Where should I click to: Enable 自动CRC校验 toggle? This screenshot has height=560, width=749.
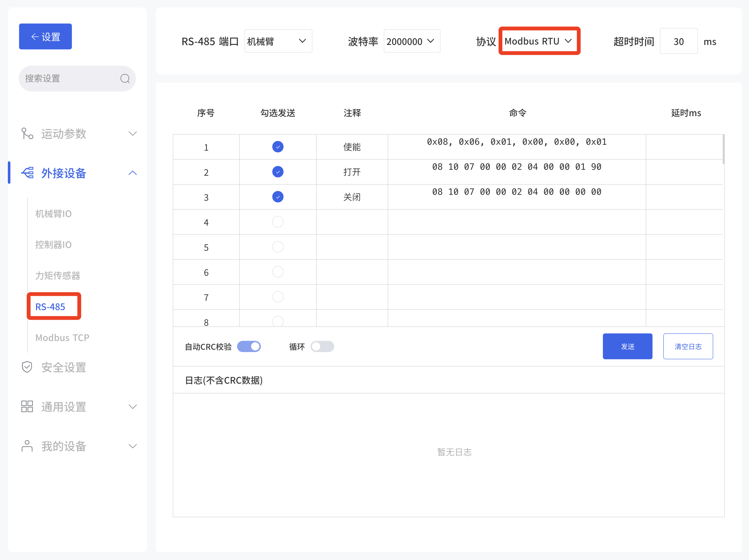[249, 346]
